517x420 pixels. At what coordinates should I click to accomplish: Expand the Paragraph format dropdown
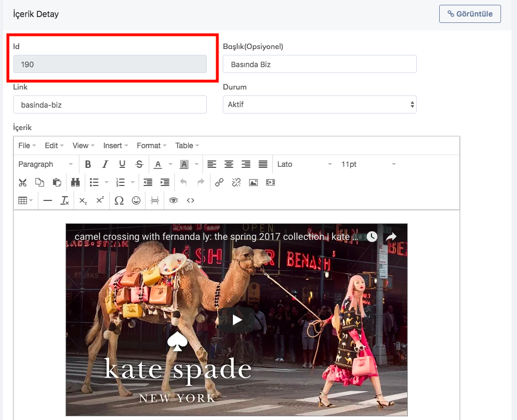pos(46,164)
